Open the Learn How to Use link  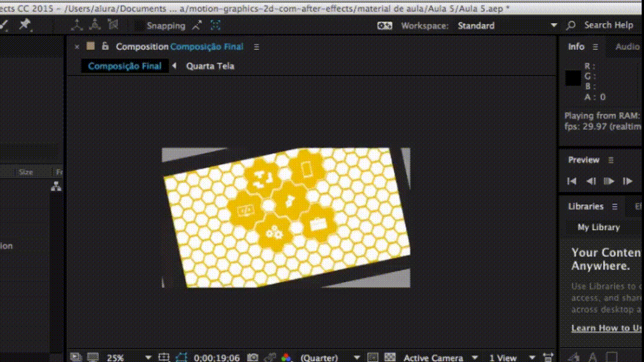[x=606, y=328]
